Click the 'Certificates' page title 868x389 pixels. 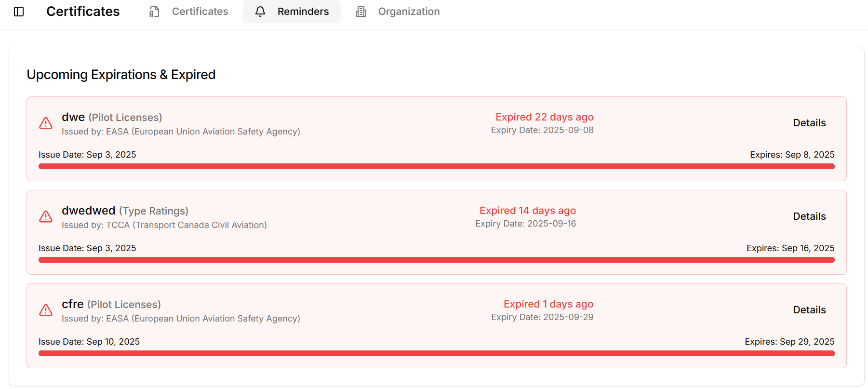click(83, 12)
